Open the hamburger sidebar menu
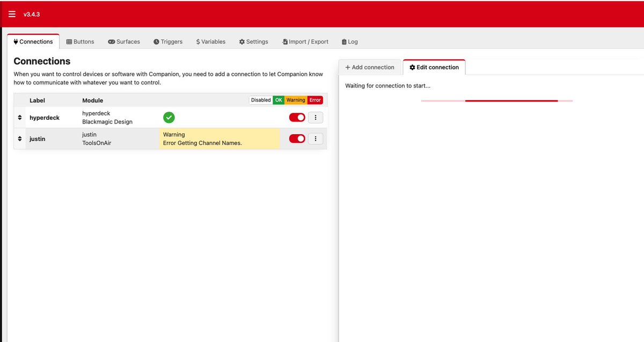The height and width of the screenshot is (342, 644). 12,14
